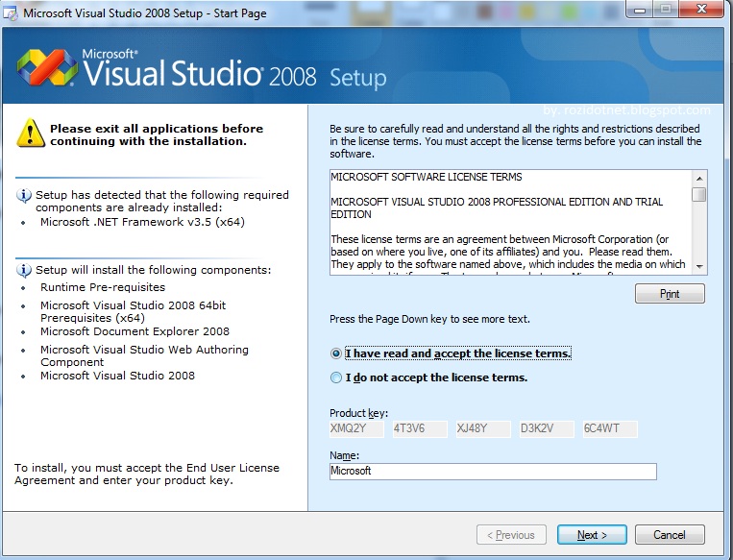This screenshot has width=733, height=560.
Task: Click product key field XJ48Y
Action: click(483, 428)
